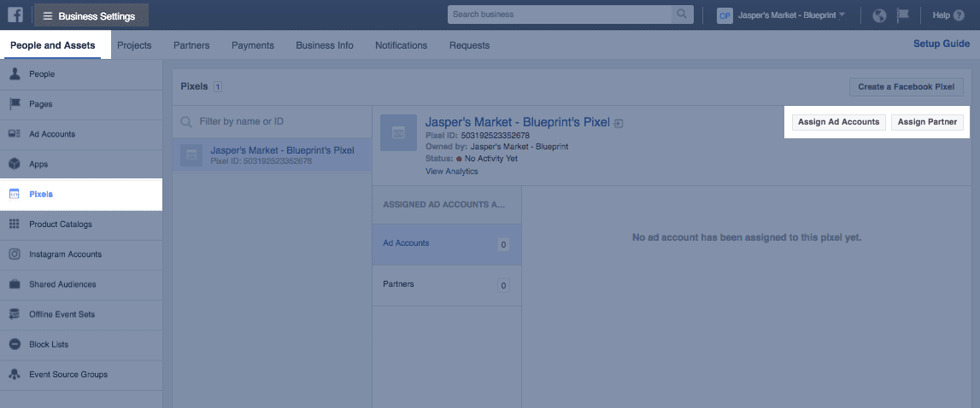This screenshot has width=980, height=408.
Task: Open the globe notifications icon
Action: 879,15
